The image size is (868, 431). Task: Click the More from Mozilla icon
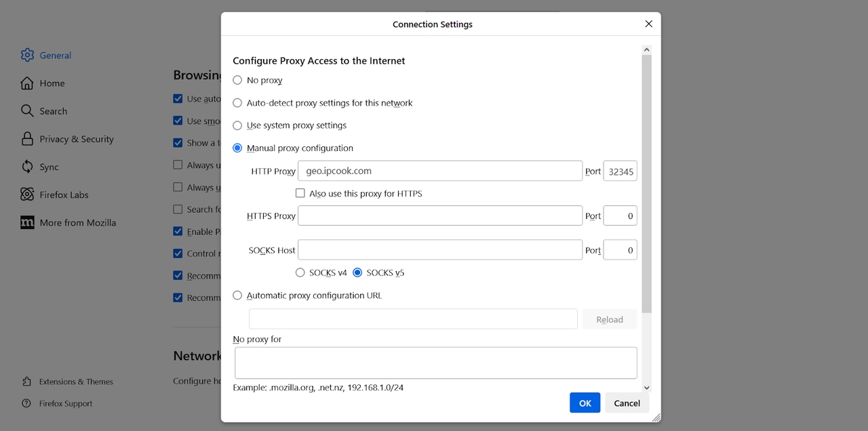[x=27, y=222]
